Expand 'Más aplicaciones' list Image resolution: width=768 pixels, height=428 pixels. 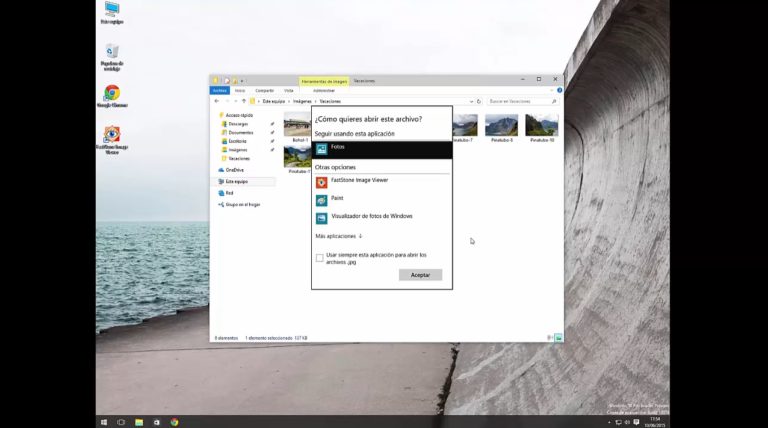click(x=339, y=236)
